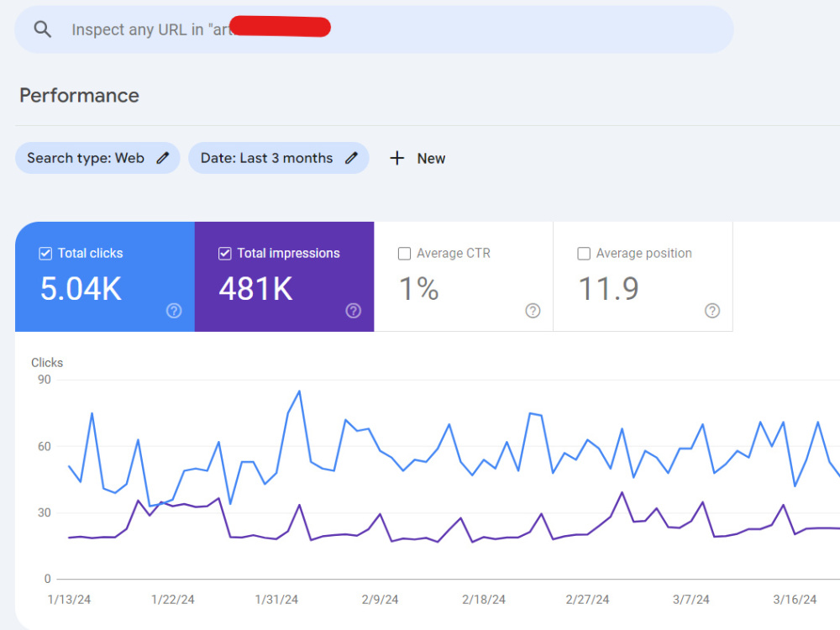Click the 3/16/24 date label
This screenshot has width=840, height=630.
point(795,600)
